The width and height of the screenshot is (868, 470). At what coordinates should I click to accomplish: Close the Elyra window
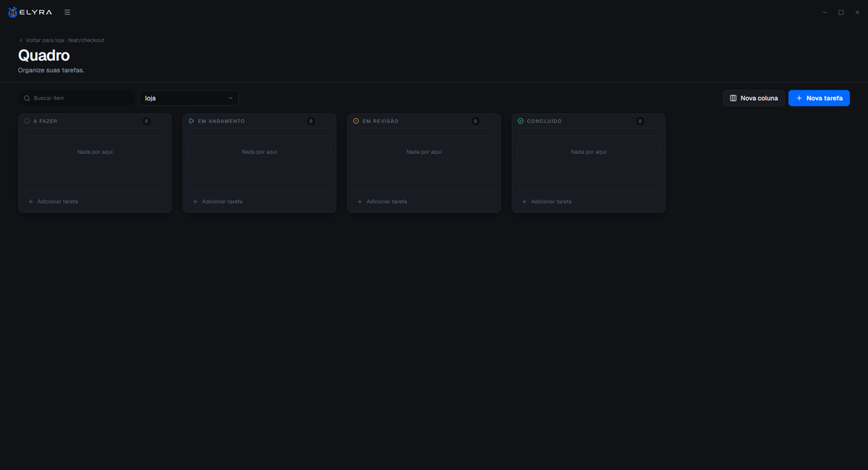[856, 12]
